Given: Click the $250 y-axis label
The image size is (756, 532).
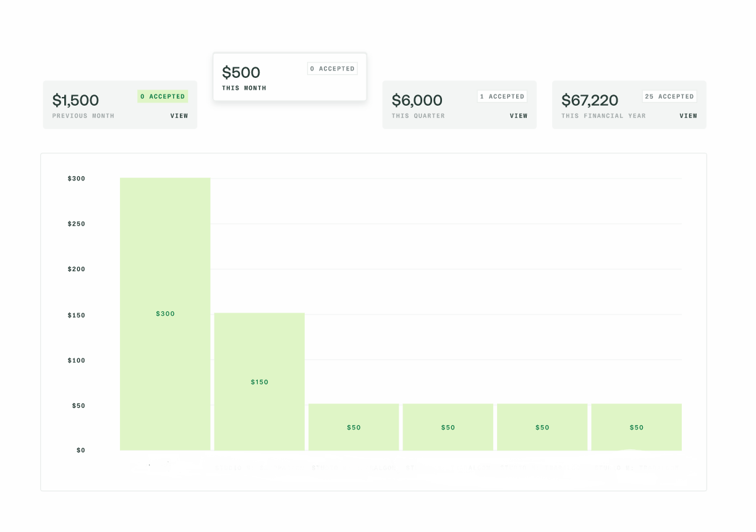Looking at the screenshot, I should (x=77, y=224).
